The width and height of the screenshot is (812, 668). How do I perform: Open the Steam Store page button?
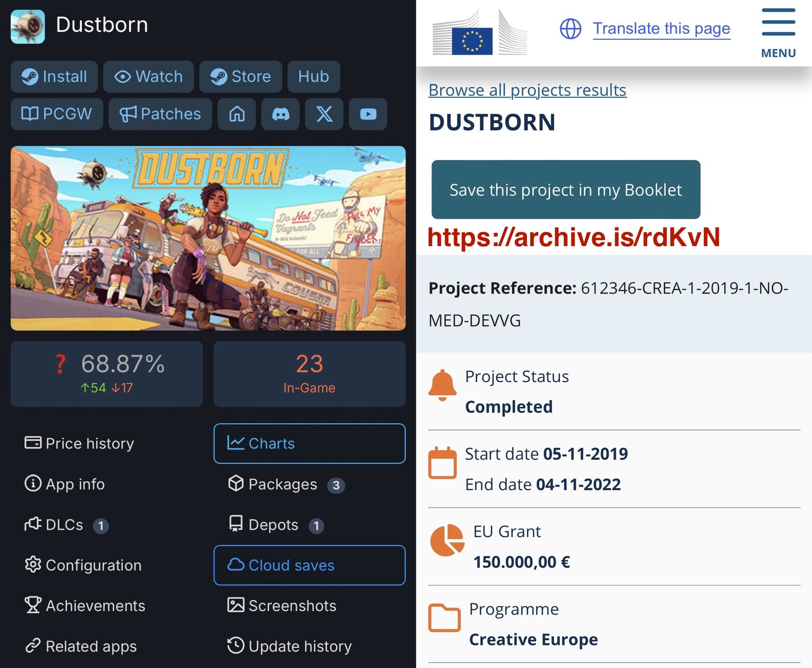coord(241,77)
